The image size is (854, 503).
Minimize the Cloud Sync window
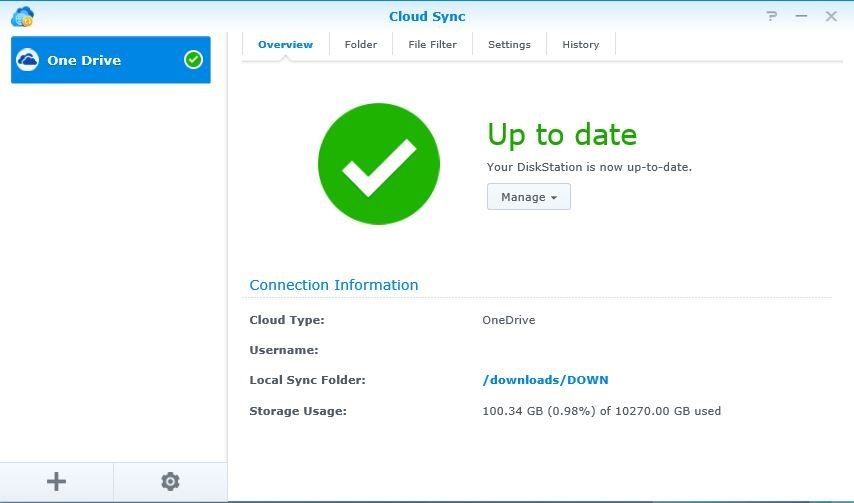pos(801,16)
